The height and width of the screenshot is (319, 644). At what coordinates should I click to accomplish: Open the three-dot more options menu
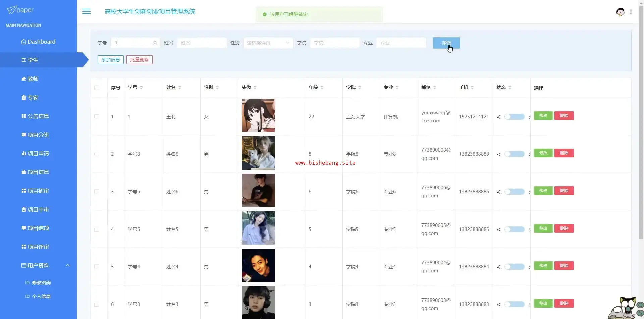tap(631, 12)
